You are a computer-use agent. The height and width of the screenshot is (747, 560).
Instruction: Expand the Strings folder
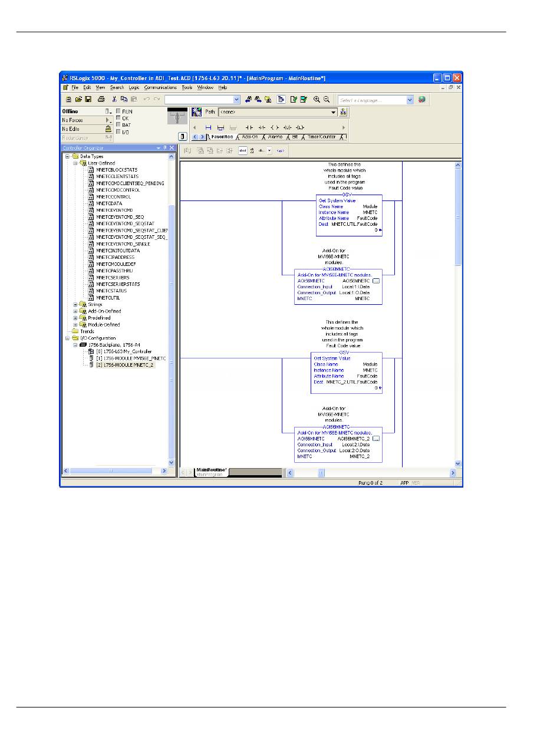(x=75, y=304)
